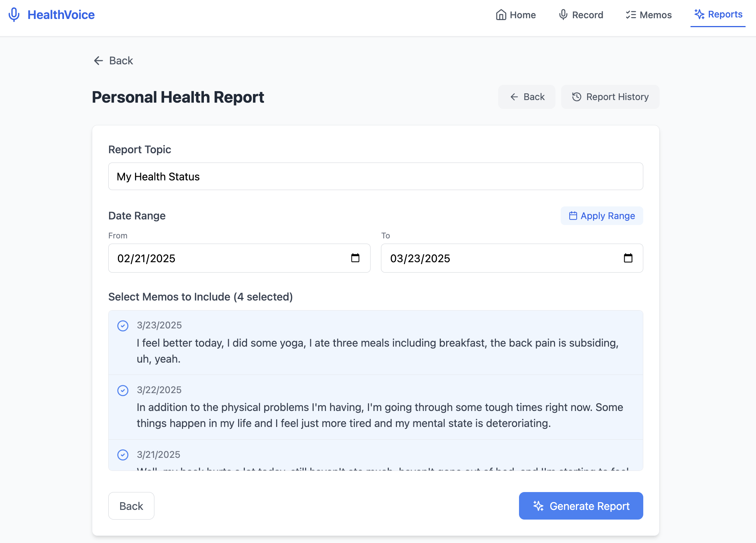Click the Reports sparkle icon
The height and width of the screenshot is (543, 756).
[x=699, y=15]
